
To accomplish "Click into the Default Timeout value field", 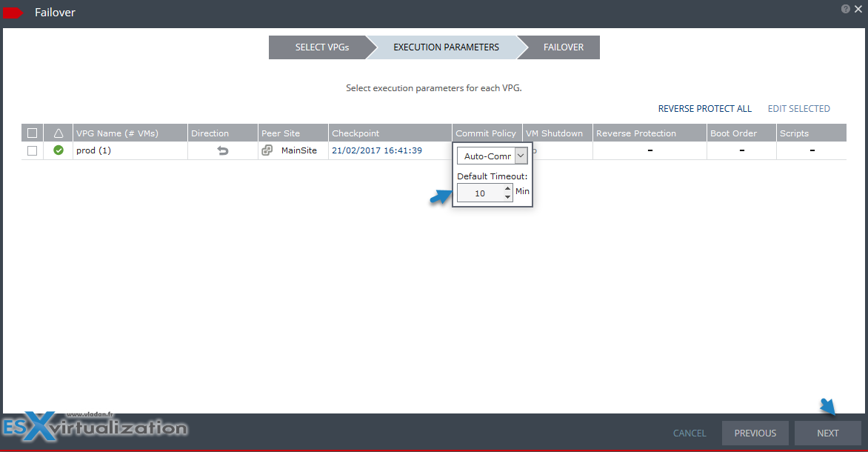I will click(x=480, y=193).
